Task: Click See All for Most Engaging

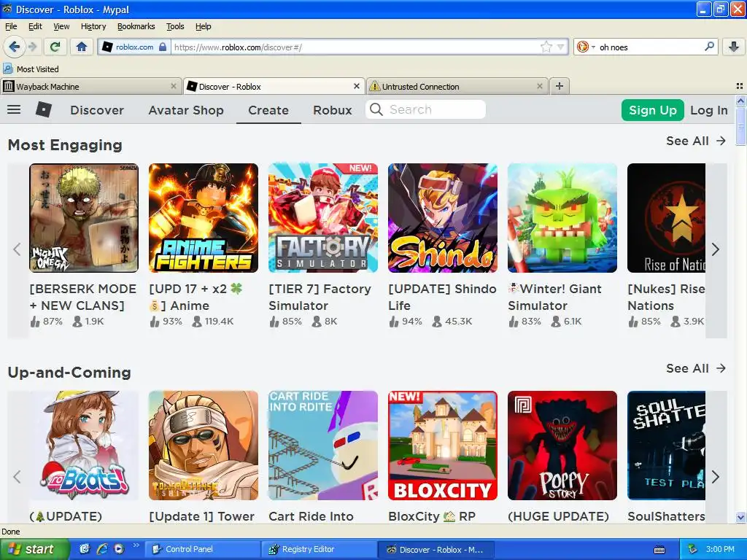Action: pos(695,141)
